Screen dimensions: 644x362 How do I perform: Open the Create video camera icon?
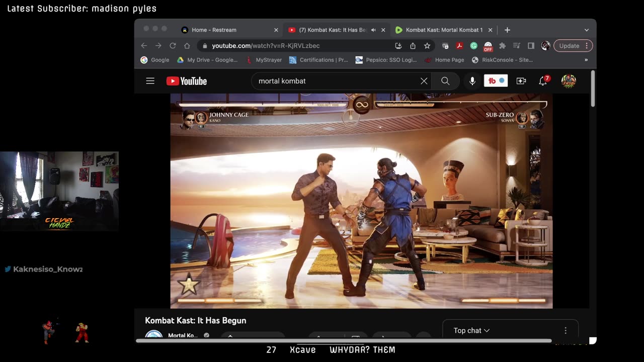tap(521, 81)
